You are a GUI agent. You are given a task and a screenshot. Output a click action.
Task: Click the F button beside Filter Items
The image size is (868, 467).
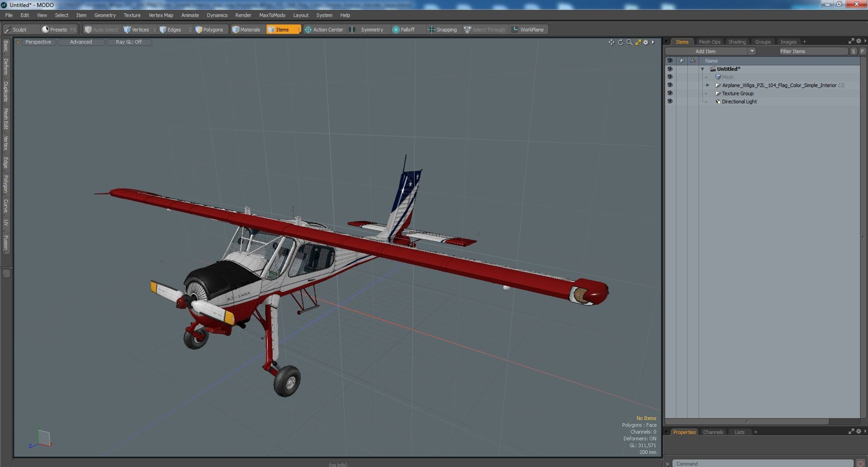tap(862, 52)
